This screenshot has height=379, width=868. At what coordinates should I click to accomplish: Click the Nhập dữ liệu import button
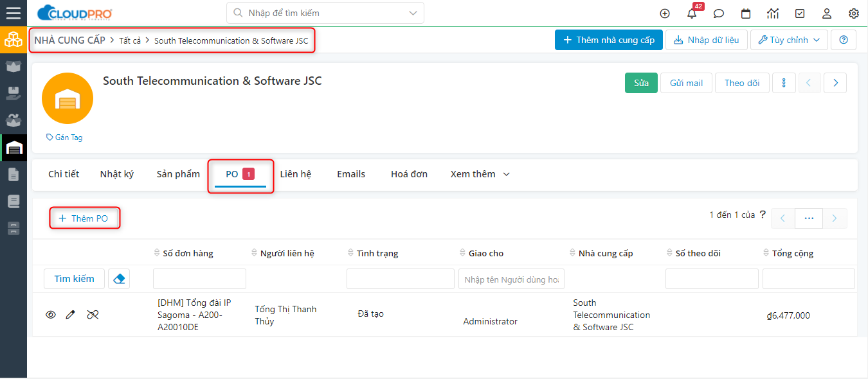(706, 40)
